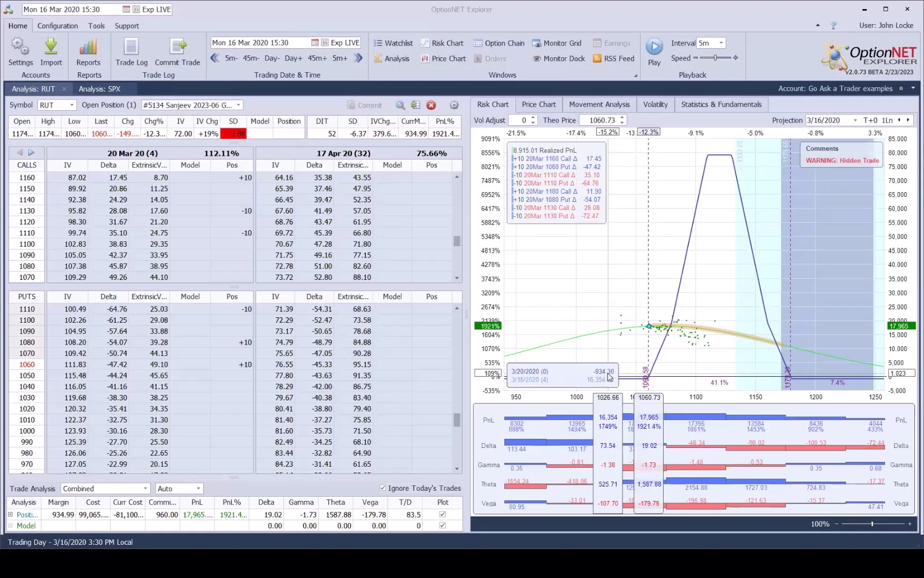Open the Option Chain window
924x578 pixels.
(x=499, y=43)
